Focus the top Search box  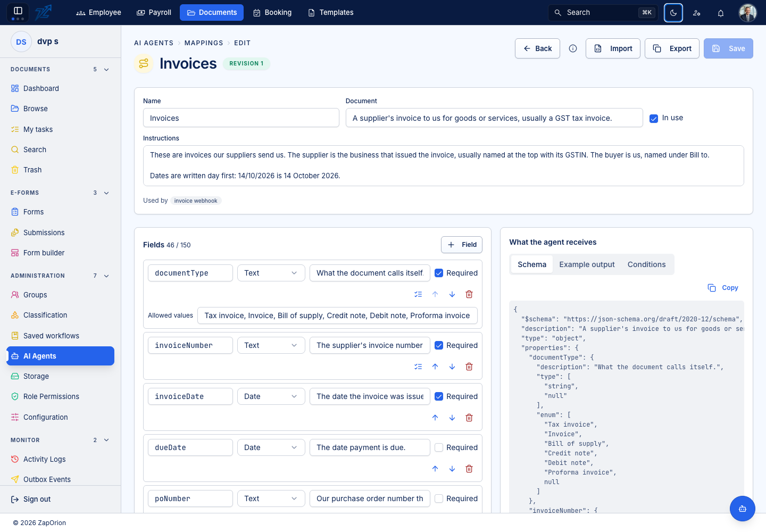tap(603, 12)
